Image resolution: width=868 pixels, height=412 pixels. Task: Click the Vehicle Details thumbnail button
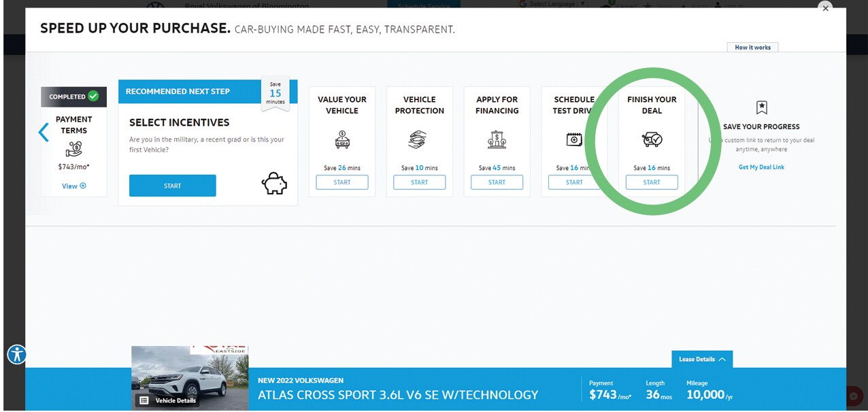169,400
